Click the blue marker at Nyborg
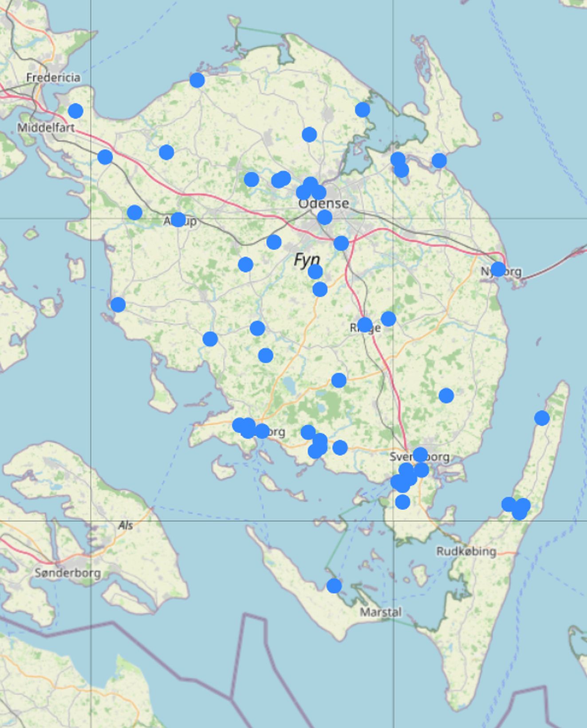This screenshot has height=728, width=587. point(498,269)
